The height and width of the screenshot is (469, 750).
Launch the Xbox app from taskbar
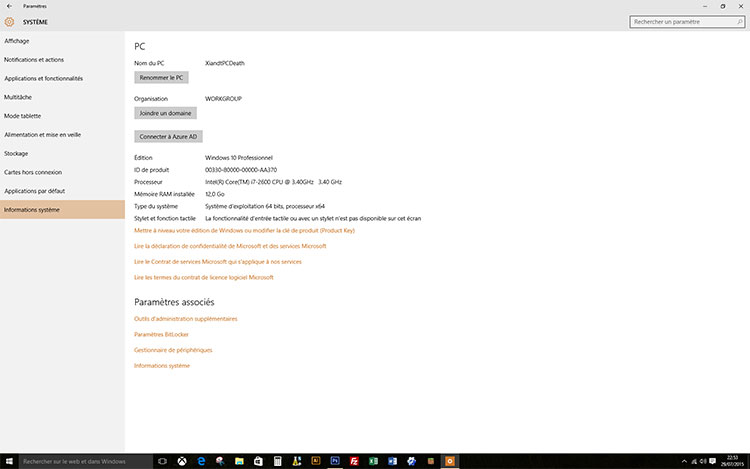[182, 461]
